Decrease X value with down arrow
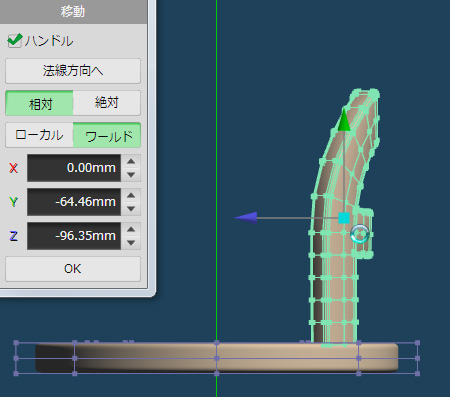 (x=131, y=175)
